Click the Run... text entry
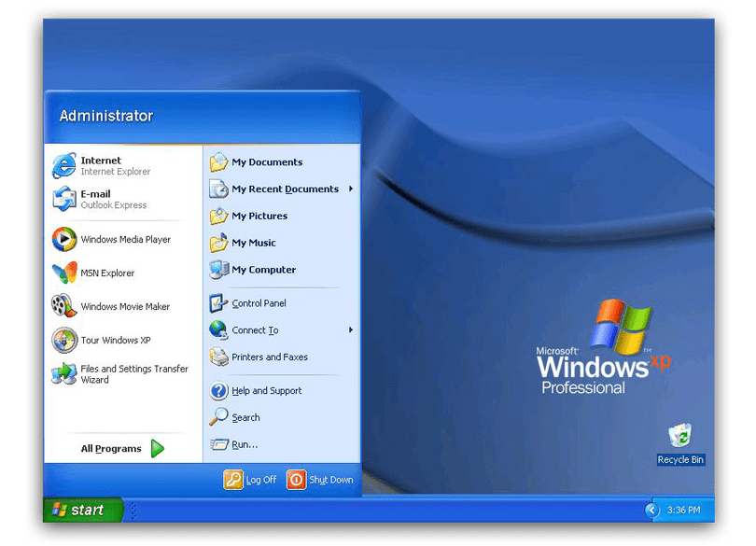The height and width of the screenshot is (546, 756). (245, 444)
